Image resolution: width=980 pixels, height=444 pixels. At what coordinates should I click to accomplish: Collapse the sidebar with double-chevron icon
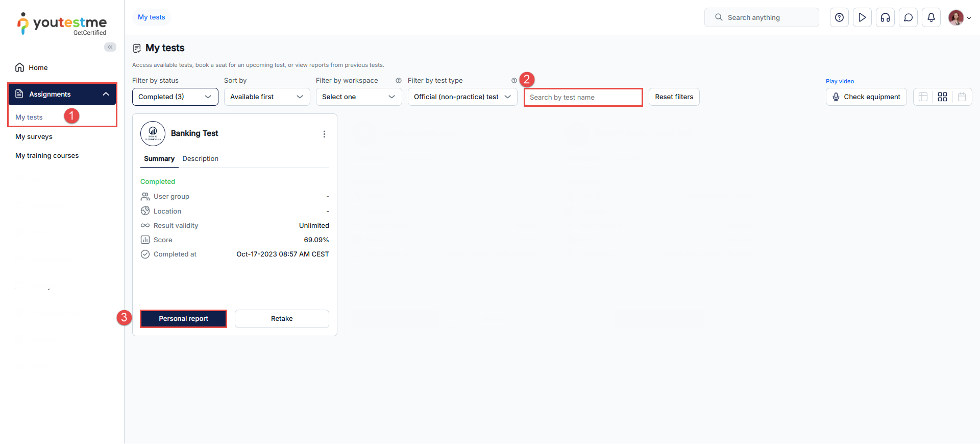pyautogui.click(x=110, y=47)
